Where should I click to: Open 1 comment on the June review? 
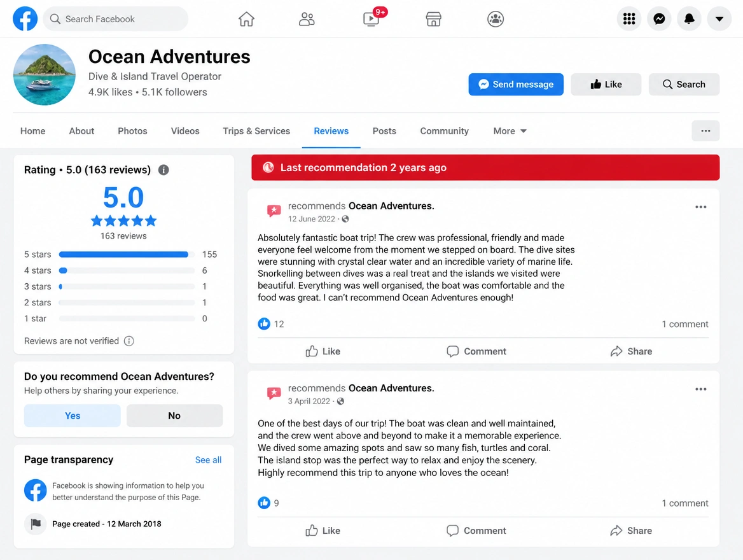[x=684, y=324]
